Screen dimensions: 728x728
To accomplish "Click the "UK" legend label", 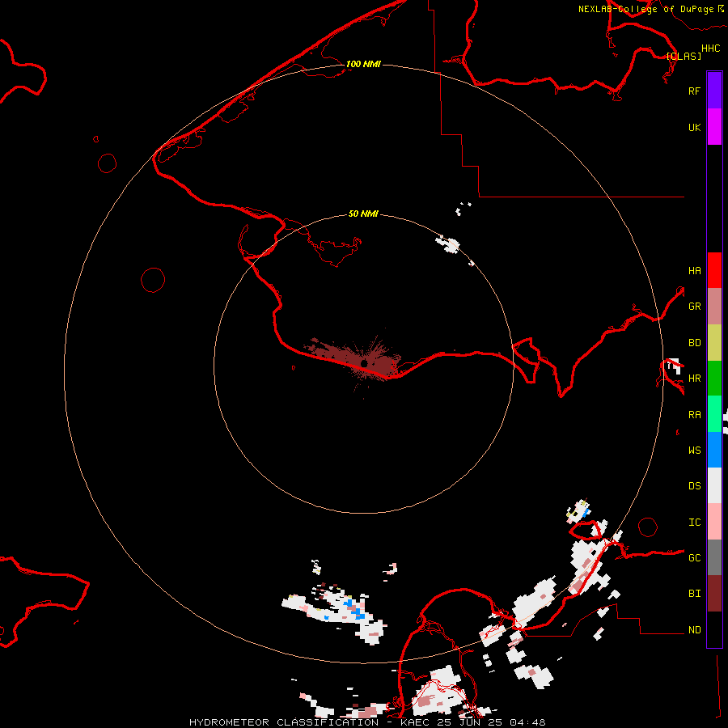I will pos(694,127).
